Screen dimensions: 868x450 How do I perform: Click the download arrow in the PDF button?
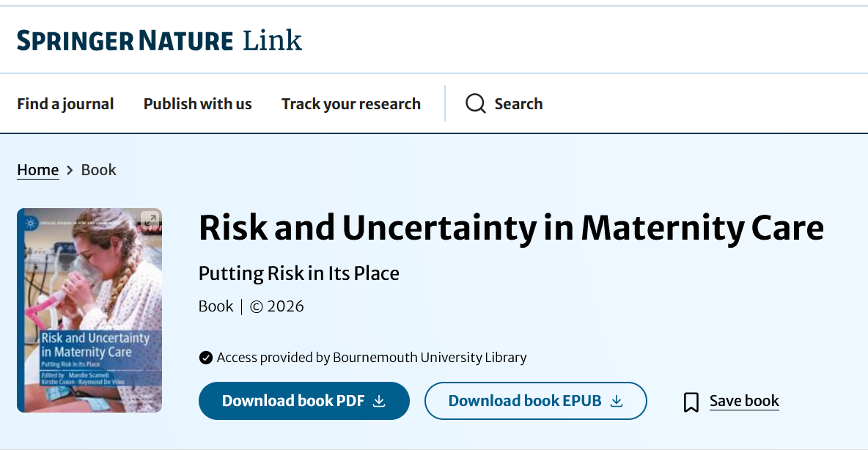coord(379,402)
